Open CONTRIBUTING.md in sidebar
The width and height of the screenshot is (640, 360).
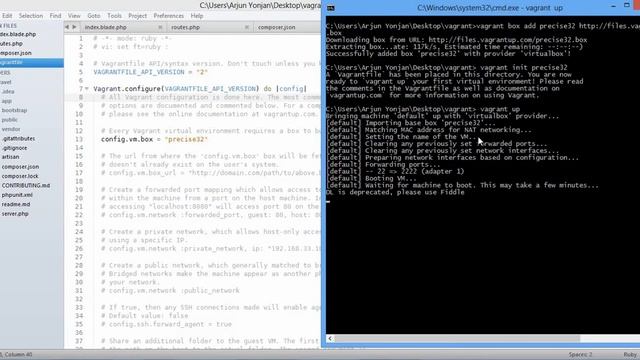(25, 185)
